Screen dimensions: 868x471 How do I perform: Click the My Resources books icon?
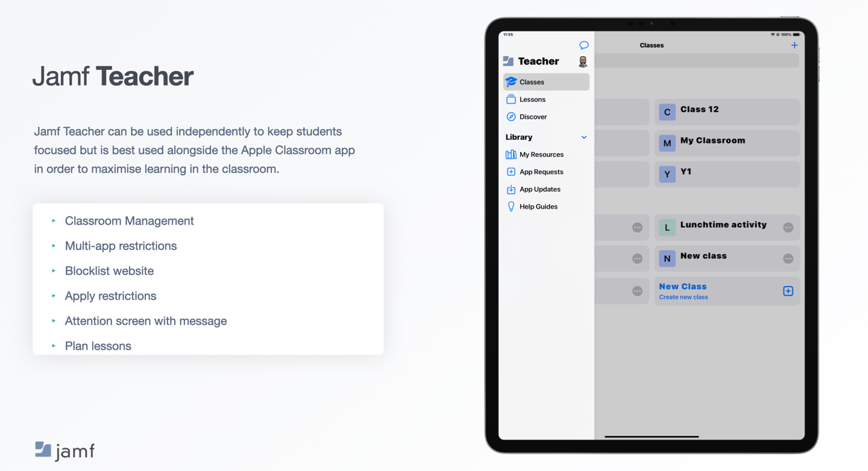(x=511, y=154)
